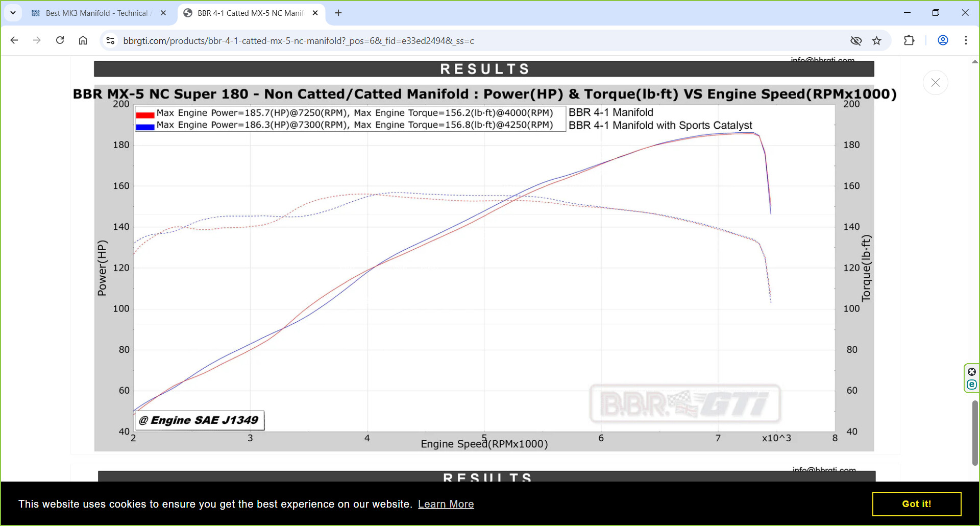This screenshot has width=980, height=526.
Task: Go back to previous page
Action: pyautogui.click(x=14, y=40)
